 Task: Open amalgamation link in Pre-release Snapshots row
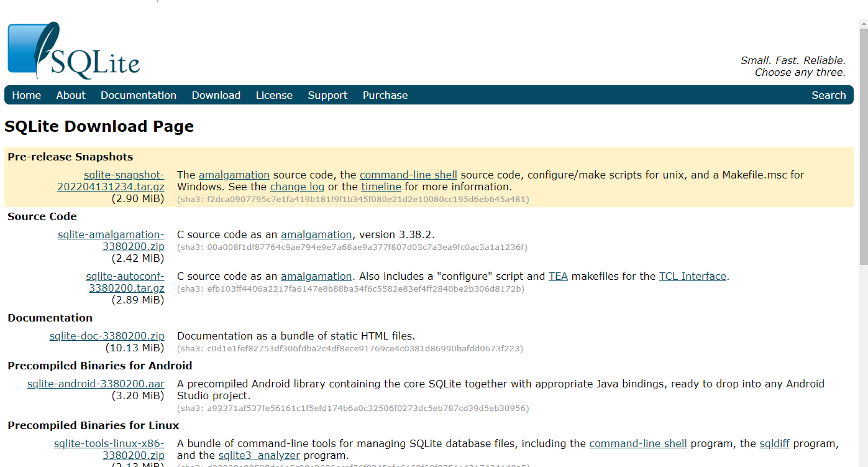[234, 175]
